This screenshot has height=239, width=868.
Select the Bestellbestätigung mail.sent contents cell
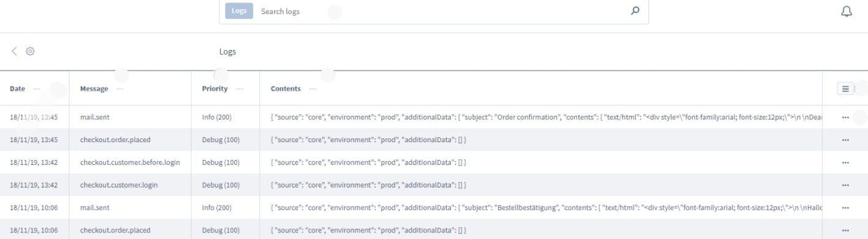point(541,208)
